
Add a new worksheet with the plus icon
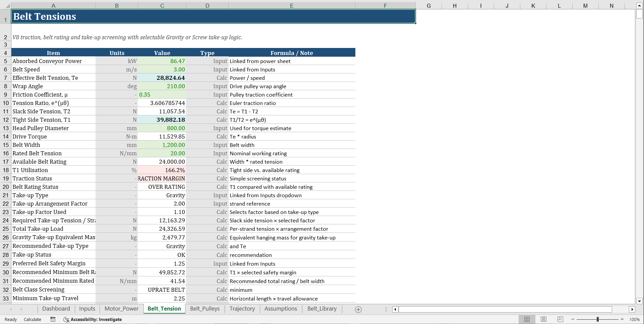click(358, 309)
